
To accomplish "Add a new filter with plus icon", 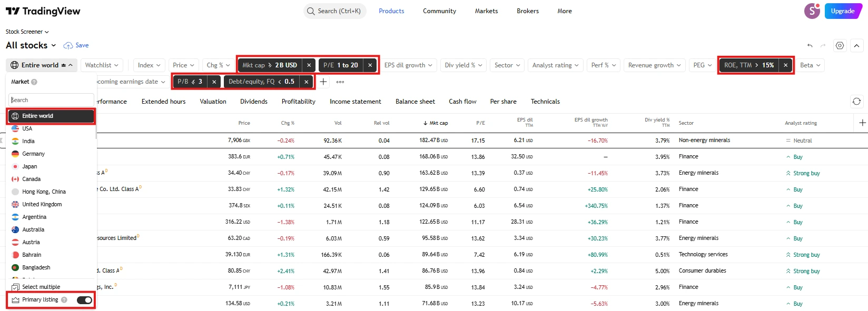I will coord(323,82).
